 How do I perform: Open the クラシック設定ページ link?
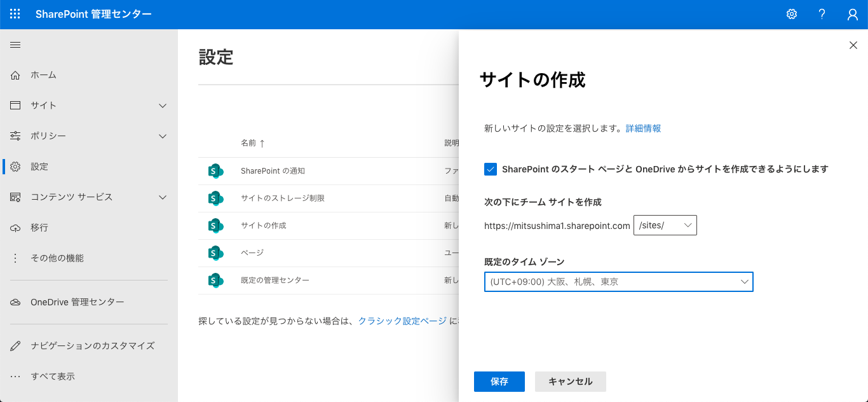[x=402, y=321]
